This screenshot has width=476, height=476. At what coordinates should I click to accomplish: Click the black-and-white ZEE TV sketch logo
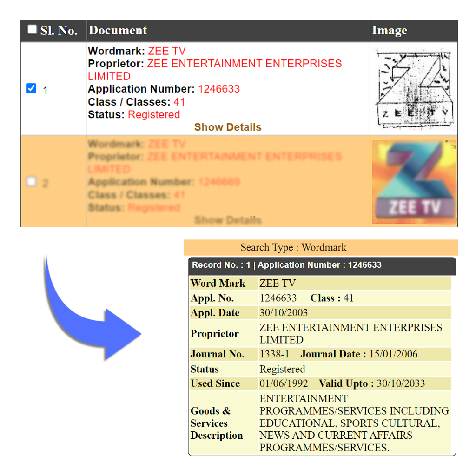414,89
